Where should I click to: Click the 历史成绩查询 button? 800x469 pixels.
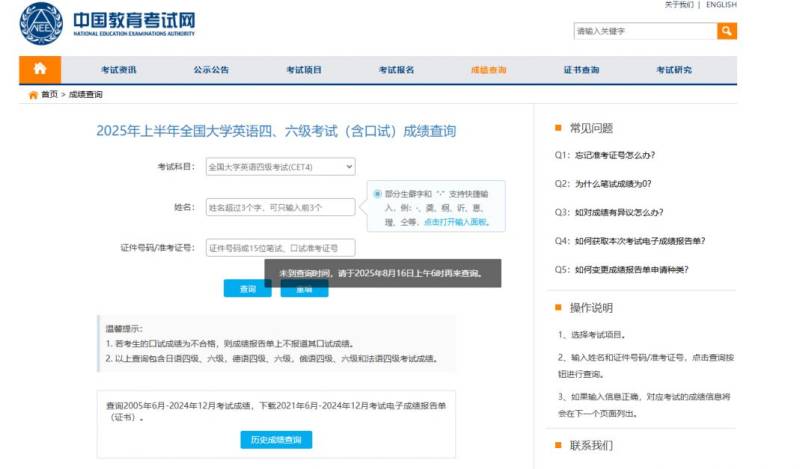[x=276, y=440]
